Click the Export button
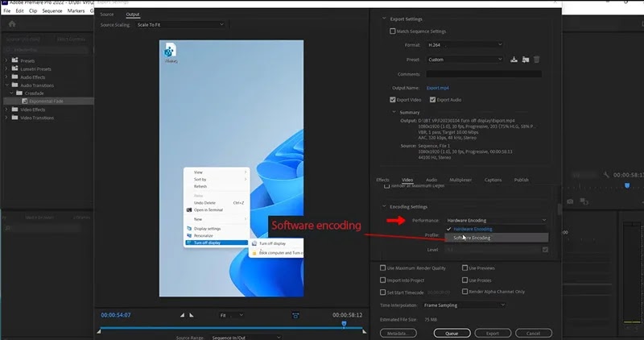Screen dimensions: 644x340 [493, 333]
